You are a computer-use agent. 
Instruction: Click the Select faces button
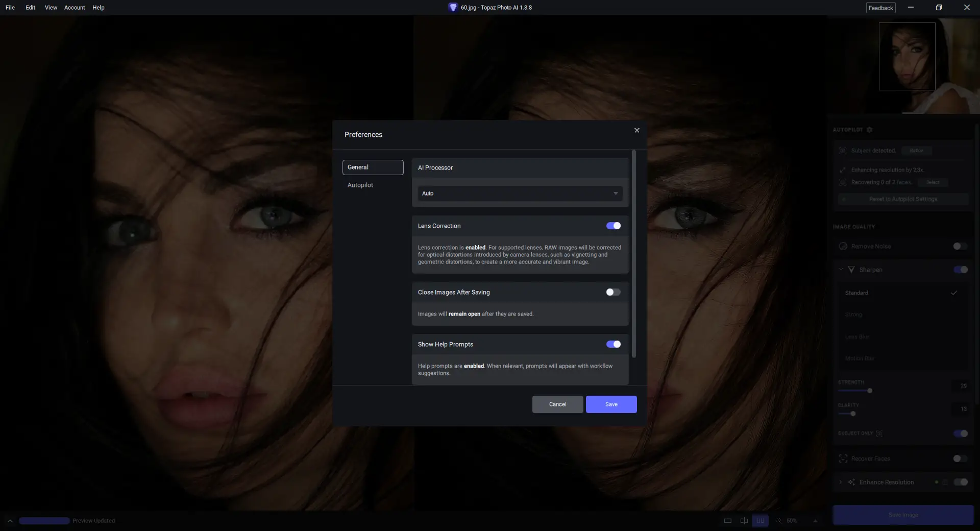(933, 182)
